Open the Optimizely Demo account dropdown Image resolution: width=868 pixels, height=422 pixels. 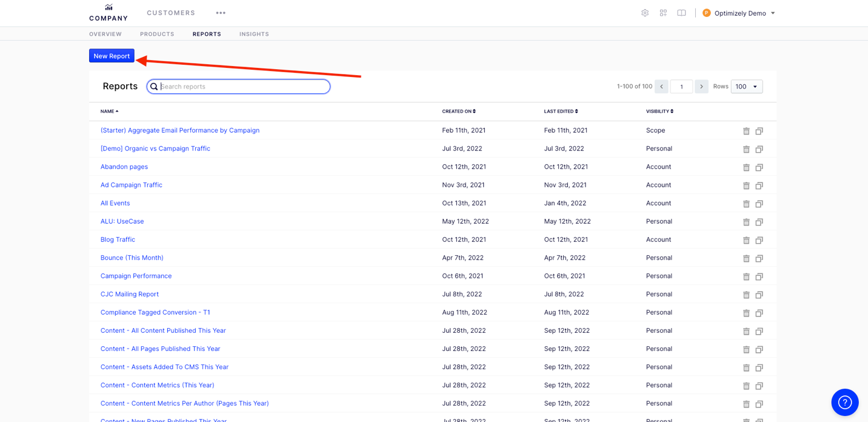(x=738, y=13)
